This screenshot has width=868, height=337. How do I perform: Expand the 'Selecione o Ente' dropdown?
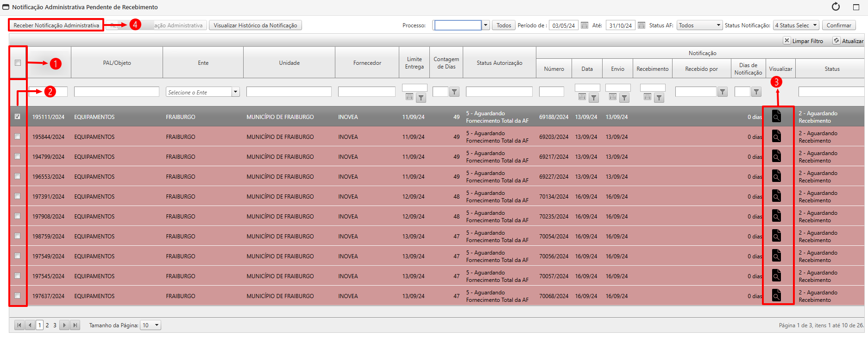pos(235,92)
